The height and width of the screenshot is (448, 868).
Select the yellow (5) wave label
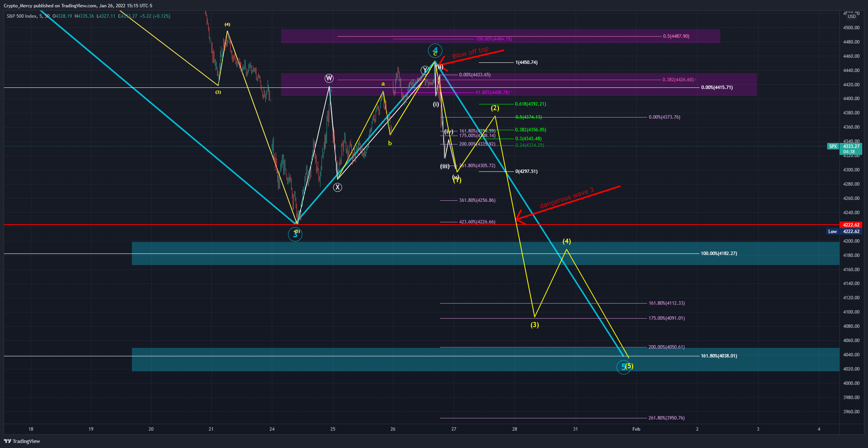(x=629, y=366)
